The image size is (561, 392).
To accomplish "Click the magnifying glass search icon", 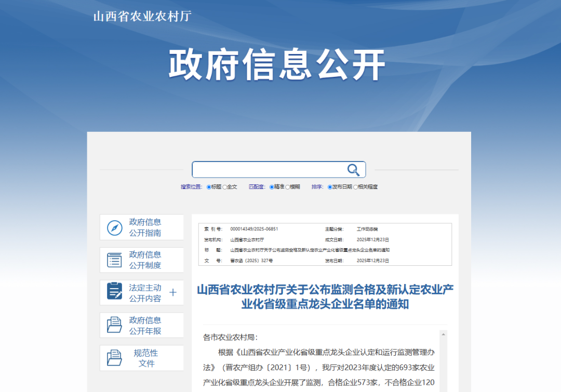I will [354, 169].
